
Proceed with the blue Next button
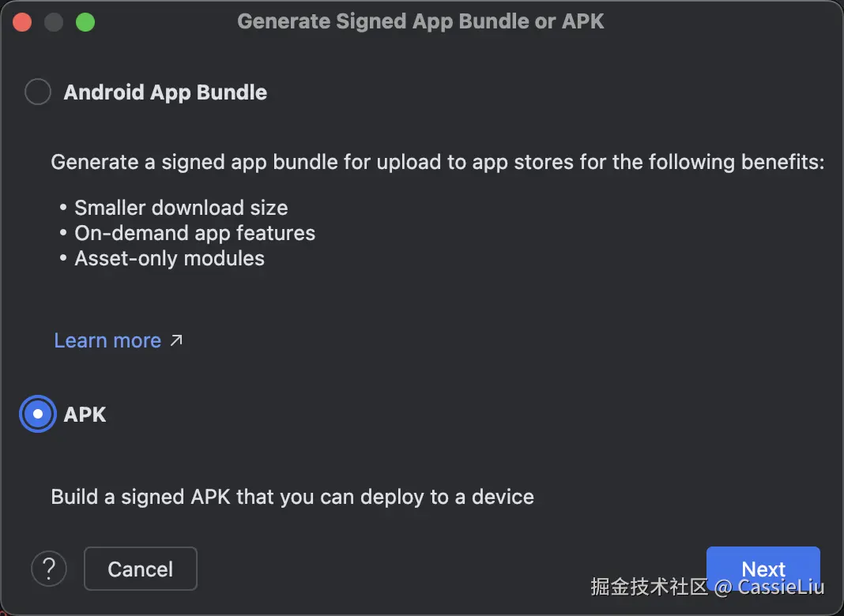click(x=763, y=568)
